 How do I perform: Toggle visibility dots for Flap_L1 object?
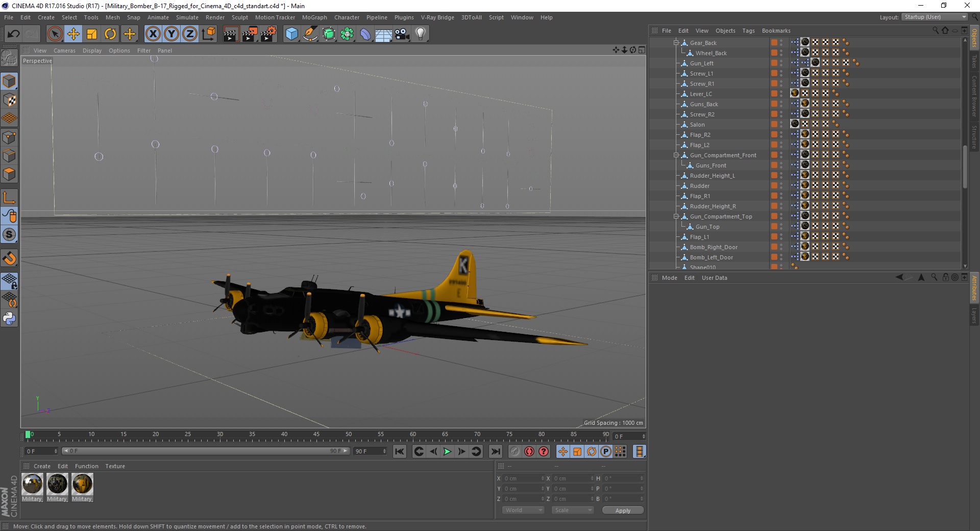tap(781, 236)
